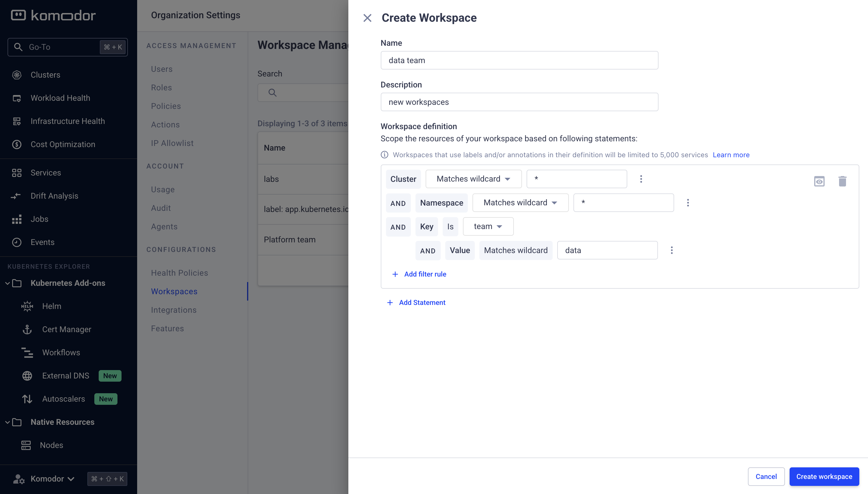Image resolution: width=868 pixels, height=494 pixels.
Task: Open Autoscalers arrows icon
Action: (27, 399)
